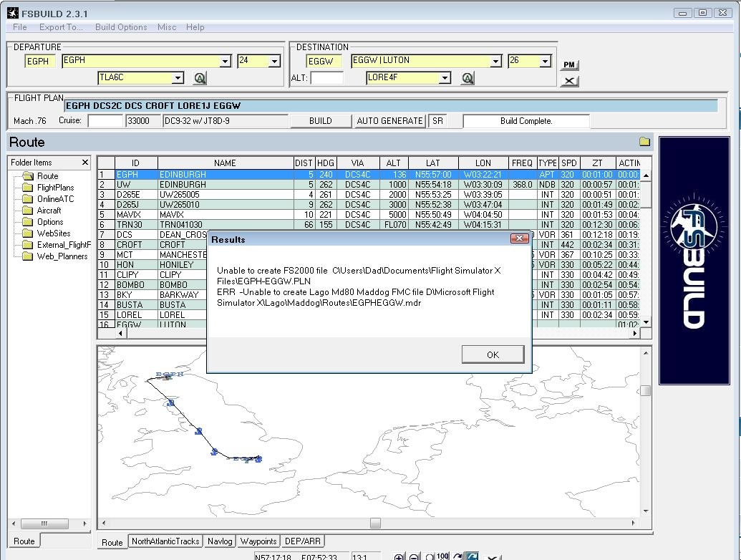Expand the LORE4F STAR dropdown
The height and width of the screenshot is (560, 741).
click(x=445, y=77)
